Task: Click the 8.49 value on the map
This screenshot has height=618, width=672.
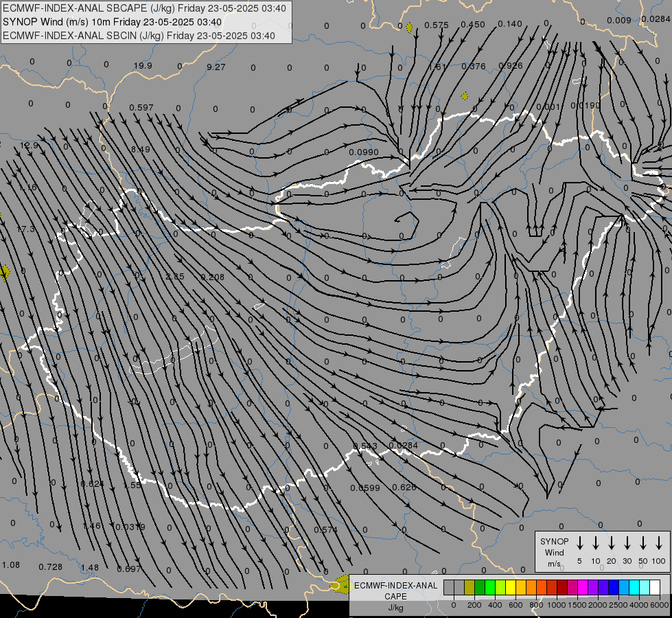Action: (x=141, y=149)
